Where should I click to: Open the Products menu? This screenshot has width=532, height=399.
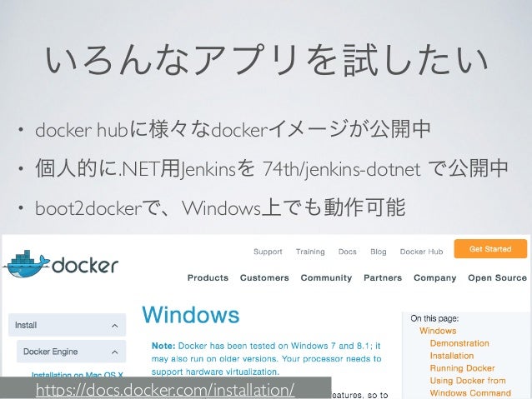208,277
